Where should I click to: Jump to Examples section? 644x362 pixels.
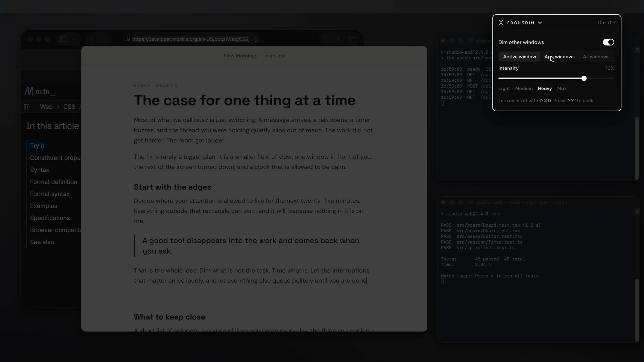[44, 206]
